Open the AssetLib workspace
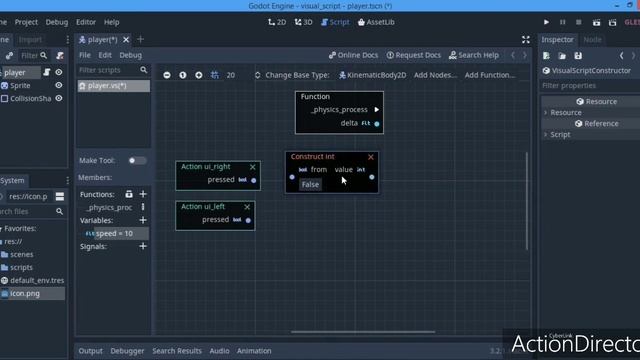The width and height of the screenshot is (640, 360). click(x=376, y=22)
